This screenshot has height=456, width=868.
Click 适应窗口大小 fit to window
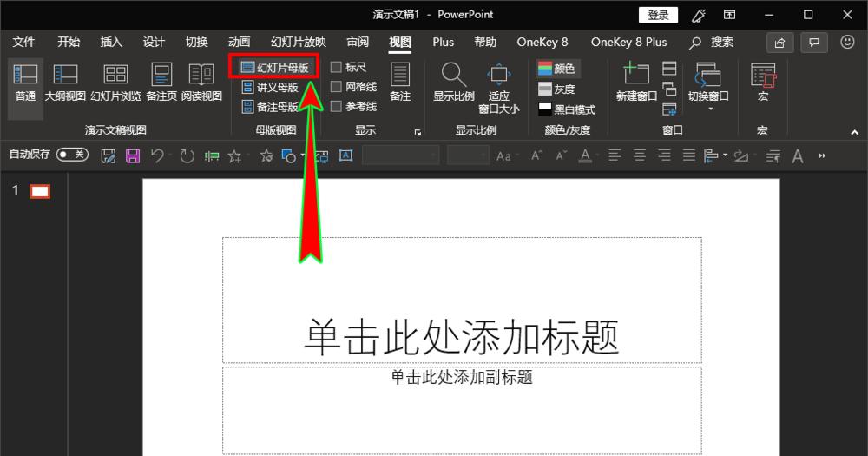coord(499,89)
